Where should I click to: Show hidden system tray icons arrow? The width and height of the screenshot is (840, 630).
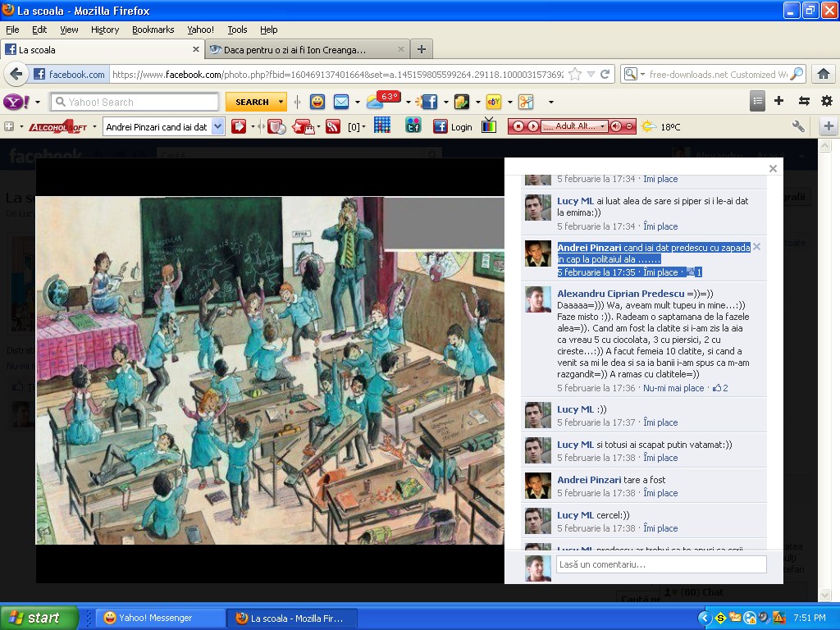tap(705, 618)
